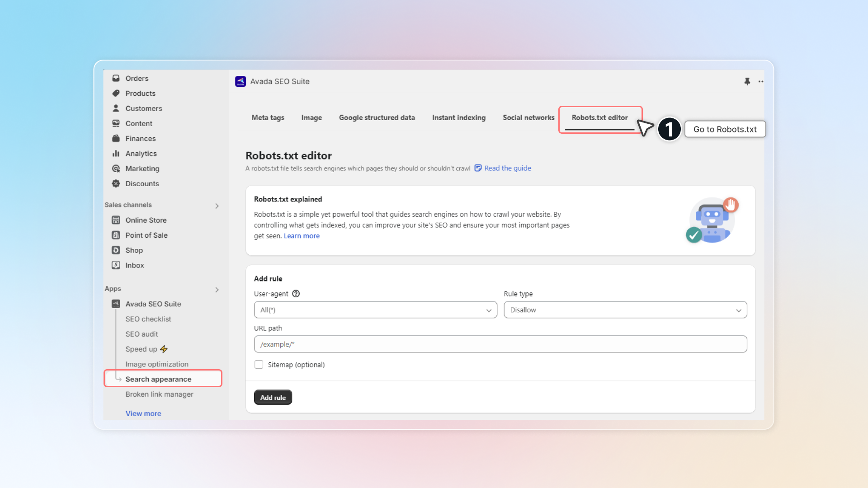Select Broken link manager in sidebar
This screenshot has width=868, height=488.
(159, 394)
